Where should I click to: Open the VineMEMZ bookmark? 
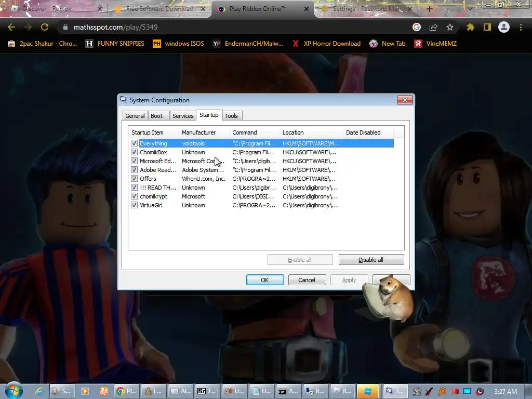point(436,44)
